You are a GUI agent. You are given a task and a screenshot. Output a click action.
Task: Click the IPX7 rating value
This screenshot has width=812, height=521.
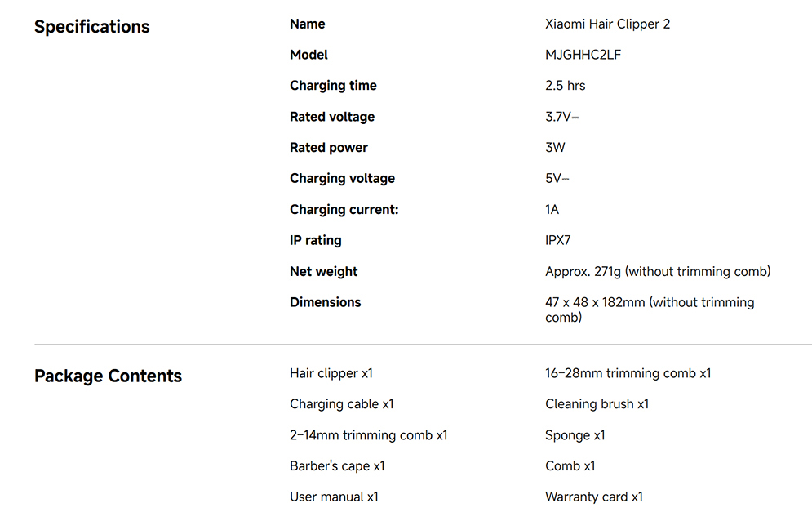click(558, 241)
